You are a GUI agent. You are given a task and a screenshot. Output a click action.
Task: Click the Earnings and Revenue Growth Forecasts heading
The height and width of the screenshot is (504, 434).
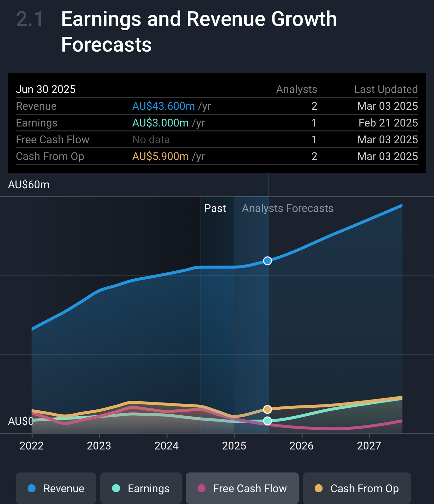point(199,32)
